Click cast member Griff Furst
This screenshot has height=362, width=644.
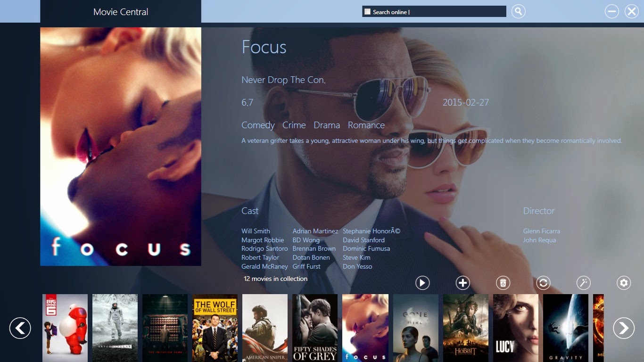tap(306, 266)
